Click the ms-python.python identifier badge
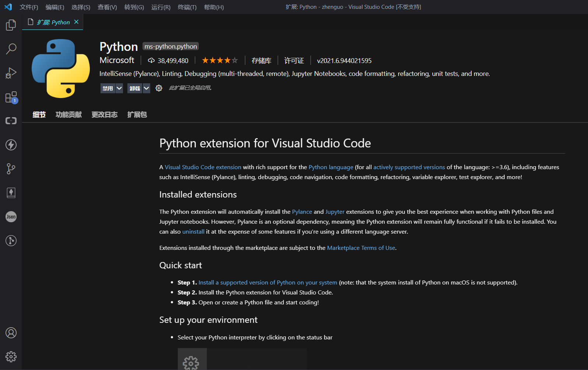Screen dimensions: 588x370 click(170, 46)
